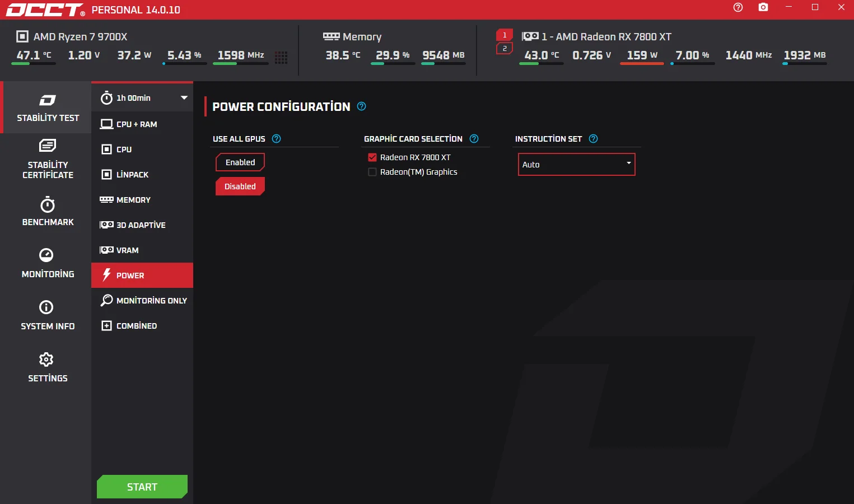
Task: Click the CPU usage 5.43 % reading
Action: click(x=184, y=55)
